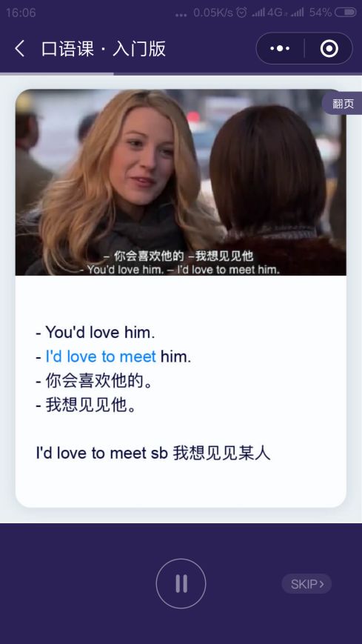362x644 pixels.
Task: Tap the 口语课 · 入门版 page title
Action: [x=104, y=49]
